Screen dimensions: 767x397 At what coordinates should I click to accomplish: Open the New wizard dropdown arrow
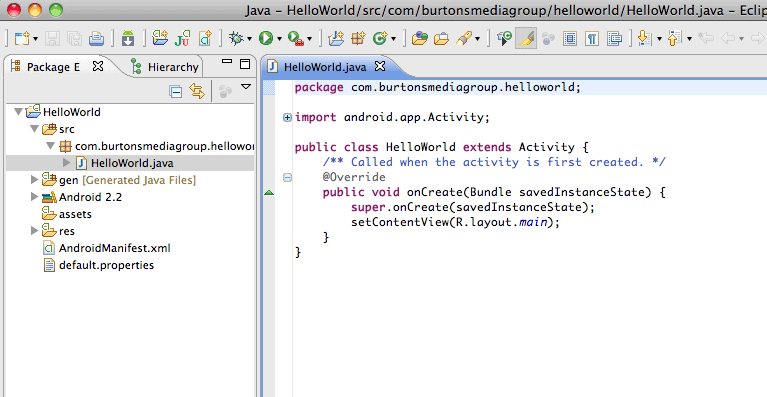35,39
